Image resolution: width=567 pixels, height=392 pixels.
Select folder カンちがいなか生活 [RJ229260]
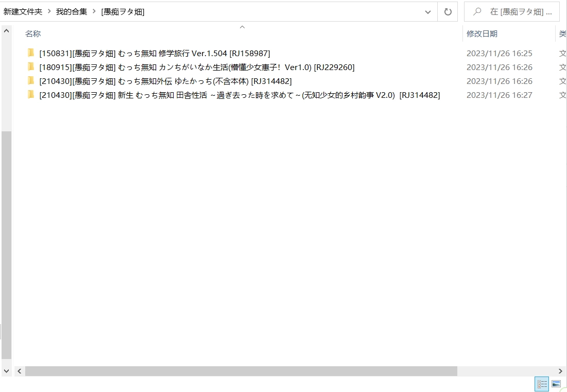[197, 67]
